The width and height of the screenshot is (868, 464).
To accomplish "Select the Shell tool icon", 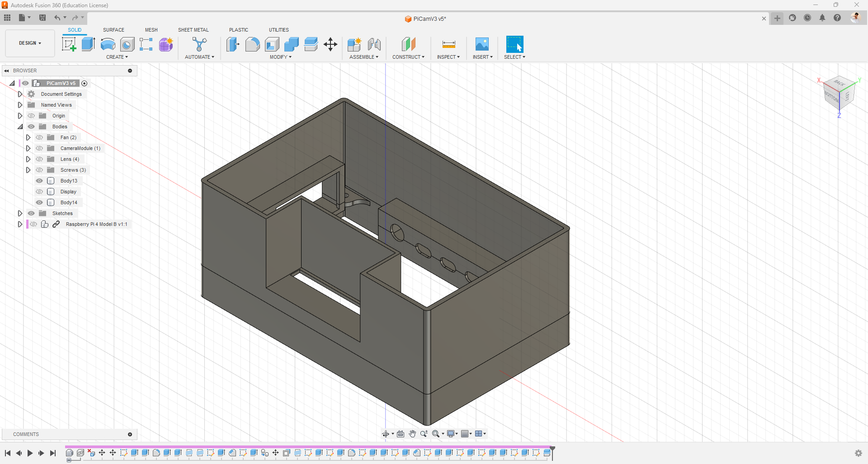I will pyautogui.click(x=272, y=44).
